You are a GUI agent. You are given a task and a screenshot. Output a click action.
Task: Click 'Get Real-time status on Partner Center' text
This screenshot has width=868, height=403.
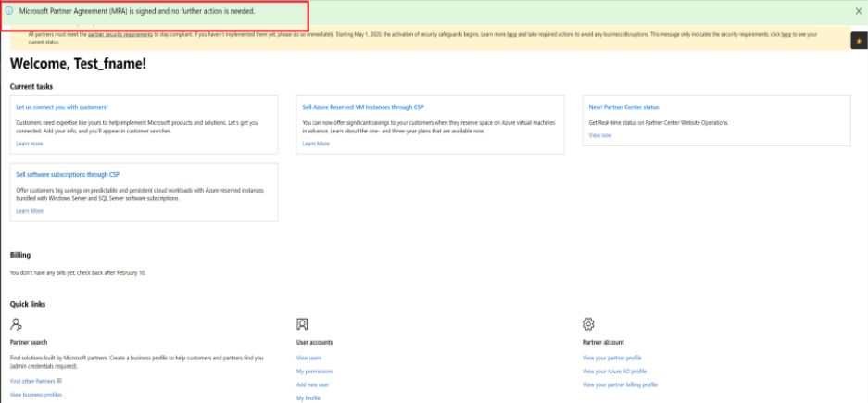click(x=659, y=123)
